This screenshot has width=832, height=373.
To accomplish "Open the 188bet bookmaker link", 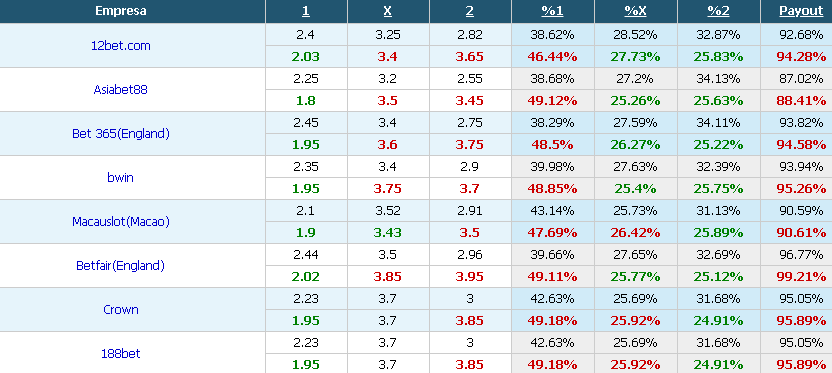I will click(x=121, y=354).
